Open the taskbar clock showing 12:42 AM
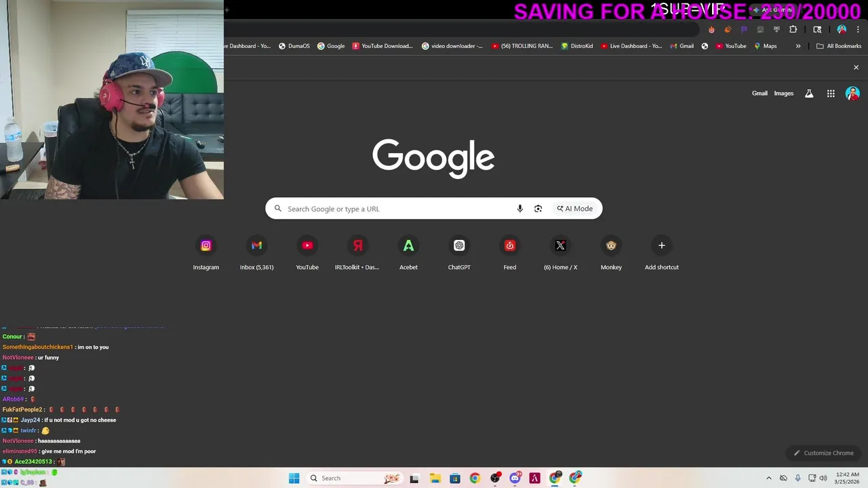Screen dimensions: 868x488 click(848, 478)
